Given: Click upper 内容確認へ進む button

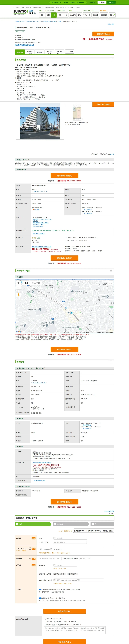Looking at the screenshot, I should coord(64,611).
